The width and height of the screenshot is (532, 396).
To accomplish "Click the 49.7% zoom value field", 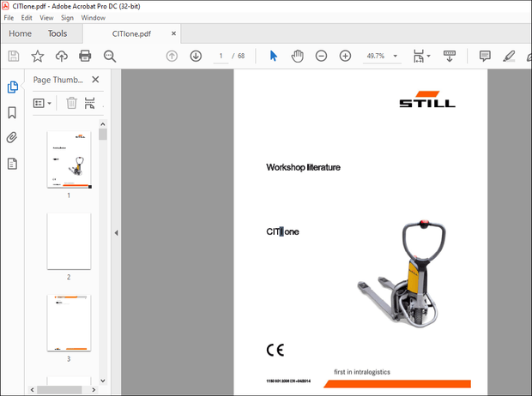I will click(376, 56).
